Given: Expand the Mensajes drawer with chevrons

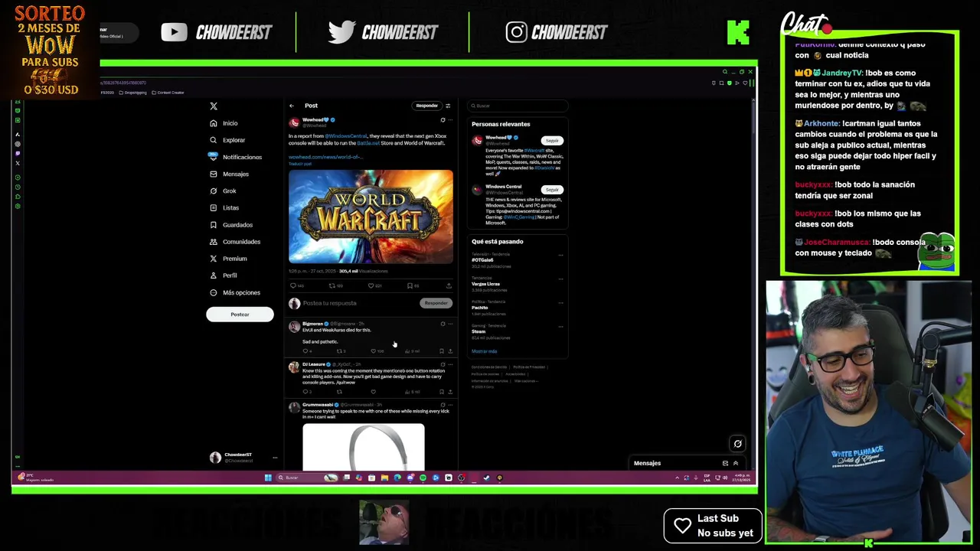Looking at the screenshot, I should [736, 463].
